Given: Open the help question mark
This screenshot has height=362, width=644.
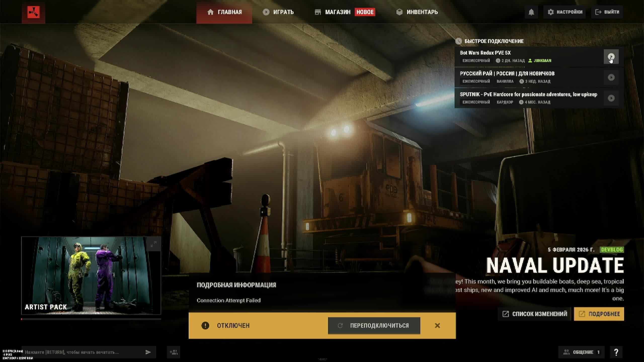Looking at the screenshot, I should pos(616,352).
